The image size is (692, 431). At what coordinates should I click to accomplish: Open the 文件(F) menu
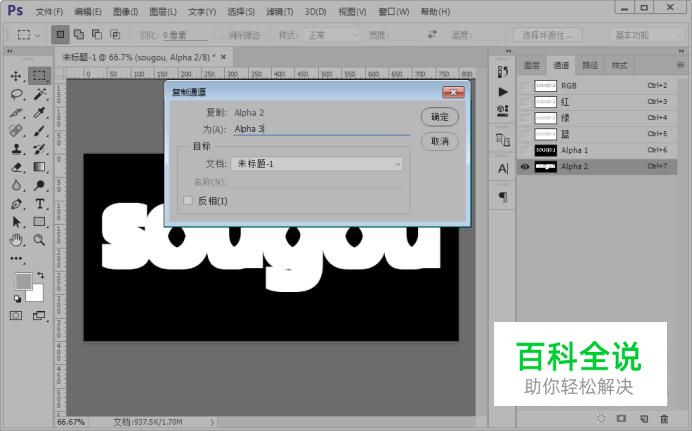click(x=49, y=12)
